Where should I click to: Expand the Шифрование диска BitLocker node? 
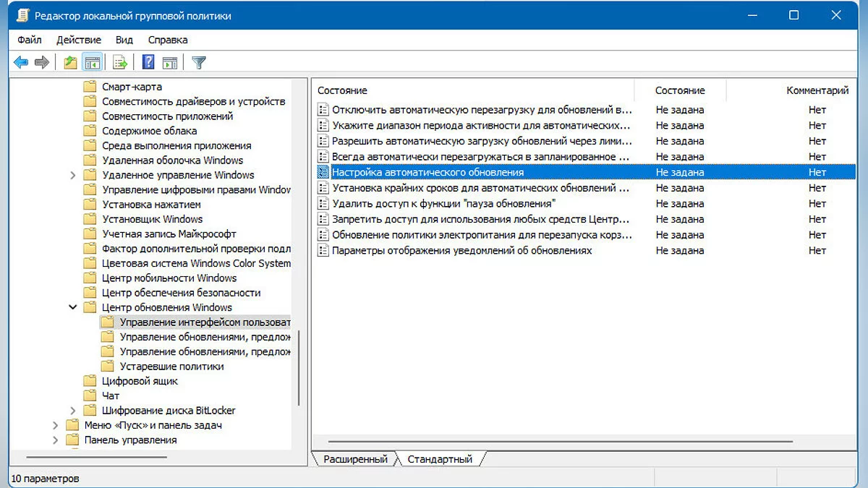[x=72, y=411]
